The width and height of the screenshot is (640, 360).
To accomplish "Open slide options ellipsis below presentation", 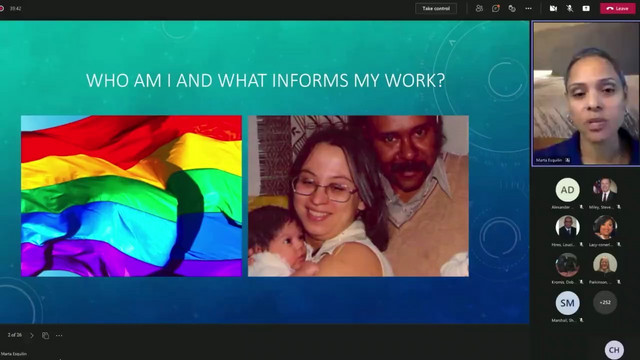I will point(59,335).
